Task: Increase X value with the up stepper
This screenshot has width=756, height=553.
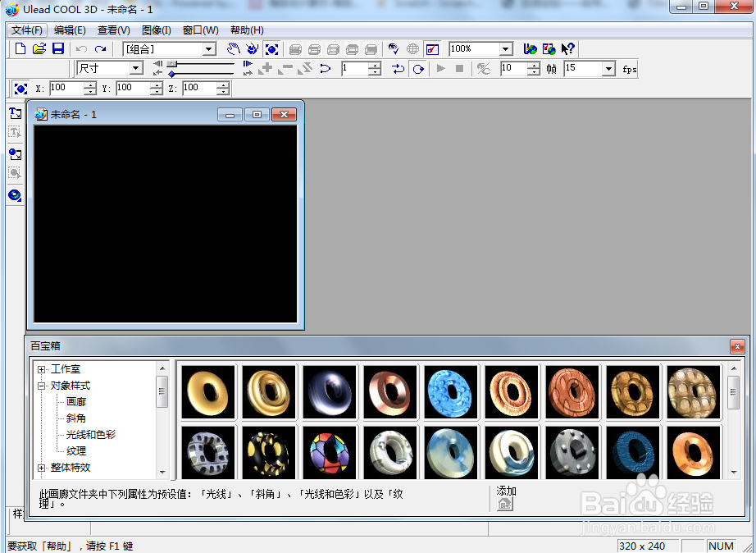Action: 90,85
